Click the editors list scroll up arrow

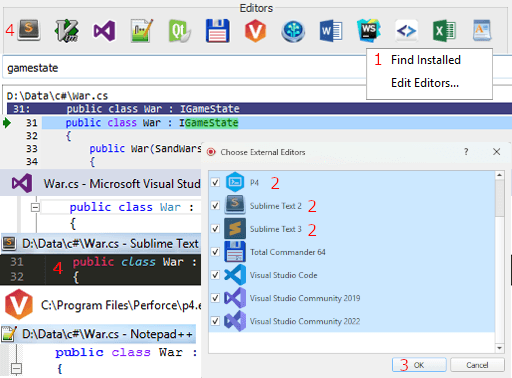point(499,175)
